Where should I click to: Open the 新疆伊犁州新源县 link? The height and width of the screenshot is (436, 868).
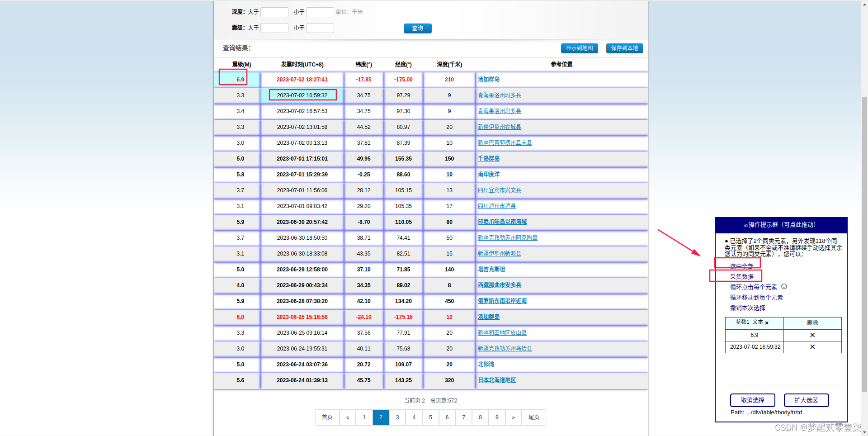(500, 254)
